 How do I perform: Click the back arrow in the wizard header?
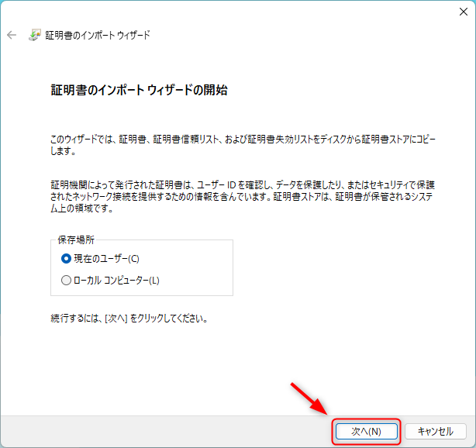click(12, 36)
